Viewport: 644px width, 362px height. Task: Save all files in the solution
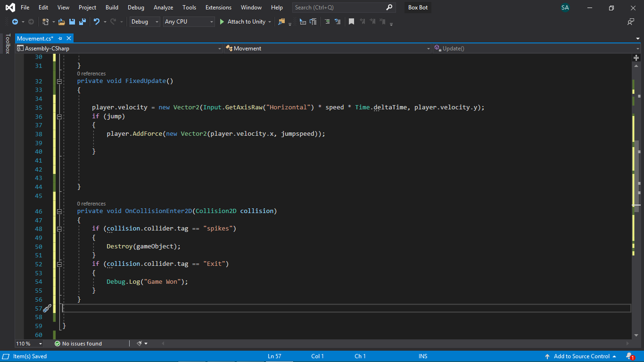82,22
